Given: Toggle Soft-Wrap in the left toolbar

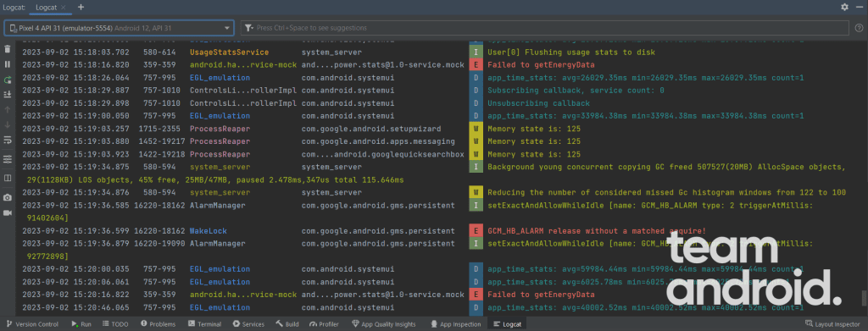Looking at the screenshot, I should 7,141.
